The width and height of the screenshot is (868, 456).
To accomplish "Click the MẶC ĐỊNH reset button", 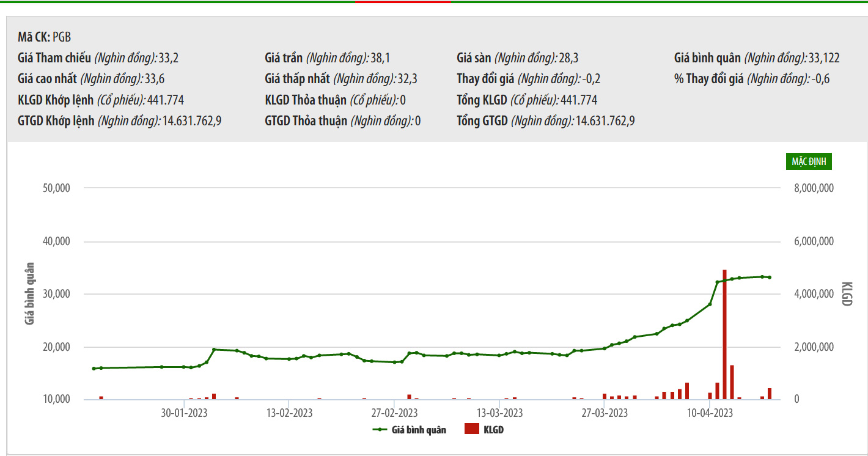I will [x=809, y=161].
